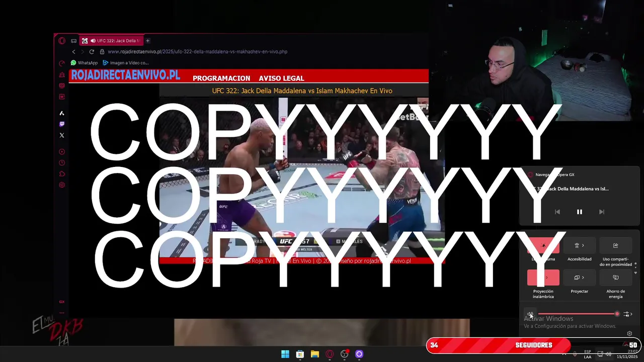
Task: Expand Proyectar options tile
Action: pyautogui.click(x=580, y=278)
